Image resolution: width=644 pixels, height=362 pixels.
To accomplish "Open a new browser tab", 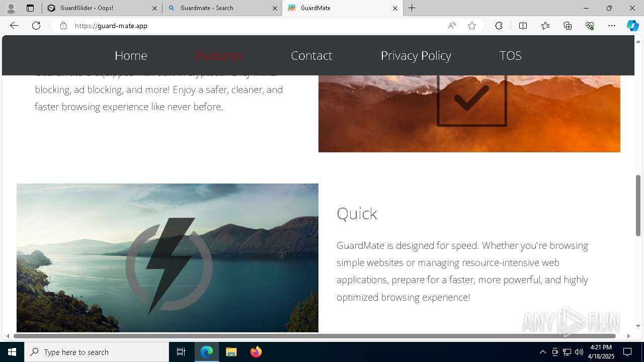I will pos(412,8).
